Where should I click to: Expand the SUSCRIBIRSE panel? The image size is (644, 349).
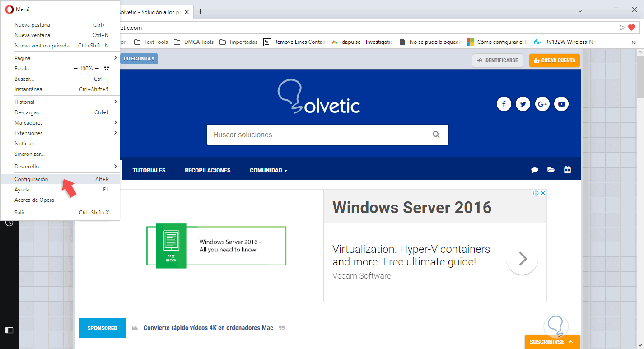click(x=552, y=342)
